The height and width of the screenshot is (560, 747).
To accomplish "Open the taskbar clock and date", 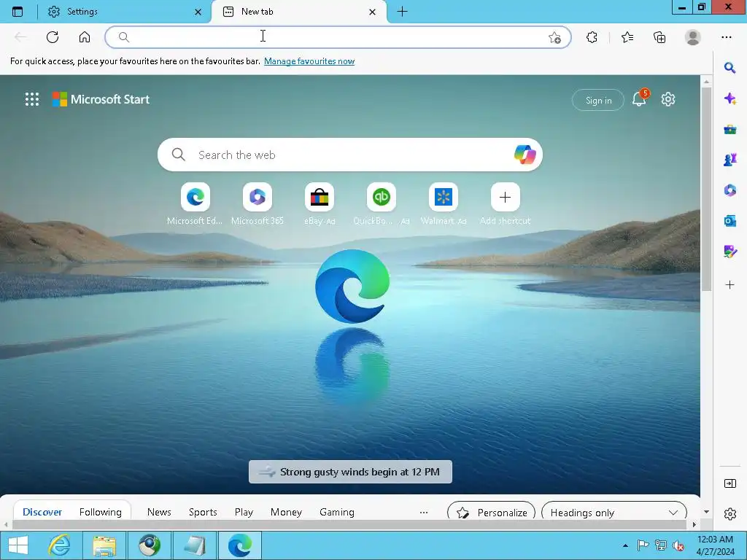I will [715, 545].
